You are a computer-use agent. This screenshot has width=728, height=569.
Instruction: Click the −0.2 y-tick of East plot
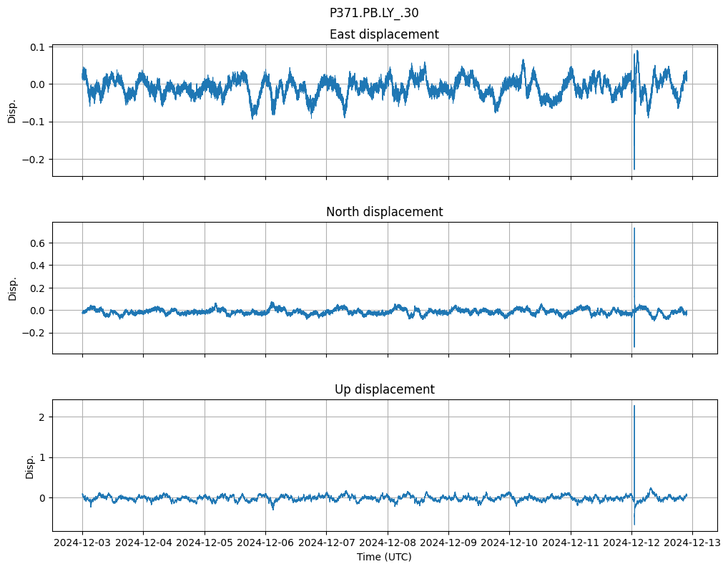[x=32, y=159]
